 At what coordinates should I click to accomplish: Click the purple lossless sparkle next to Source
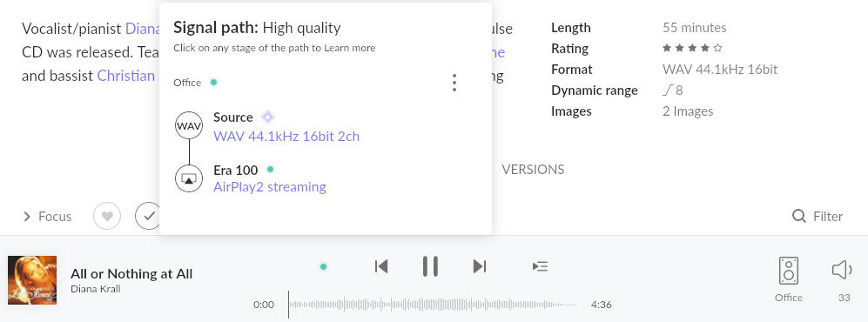click(x=267, y=117)
